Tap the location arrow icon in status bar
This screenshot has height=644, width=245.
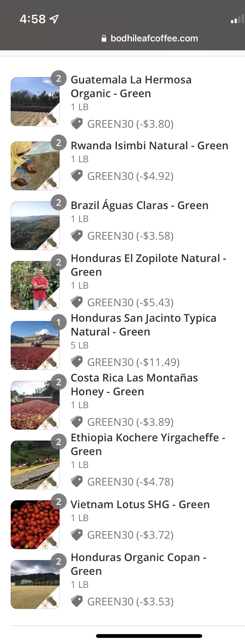[x=54, y=19]
